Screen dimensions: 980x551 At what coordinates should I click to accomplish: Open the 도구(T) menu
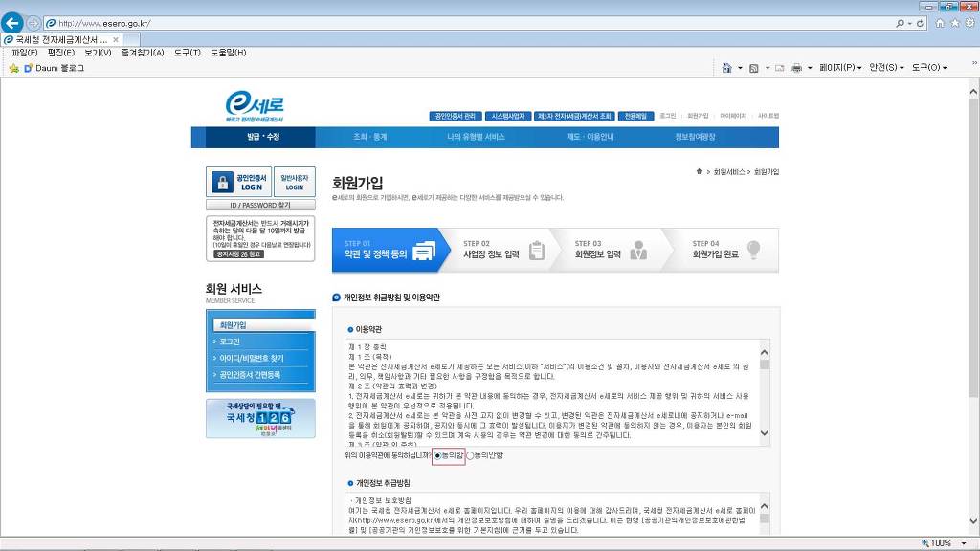pos(187,53)
